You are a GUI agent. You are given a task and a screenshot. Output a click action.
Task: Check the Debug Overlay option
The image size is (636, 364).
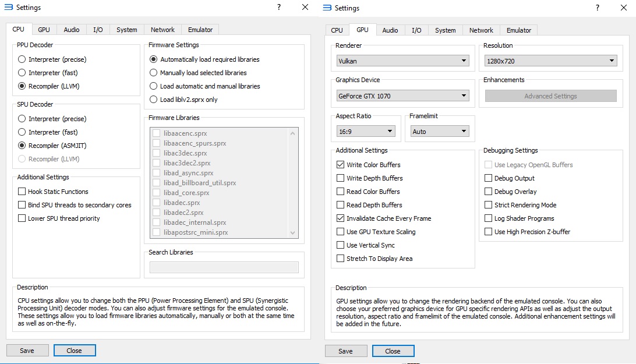(x=489, y=192)
